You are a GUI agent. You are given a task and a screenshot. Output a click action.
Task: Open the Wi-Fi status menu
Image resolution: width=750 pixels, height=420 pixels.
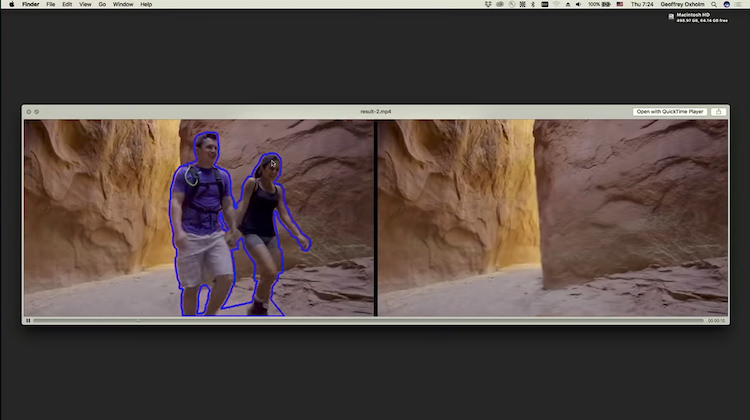(x=556, y=4)
